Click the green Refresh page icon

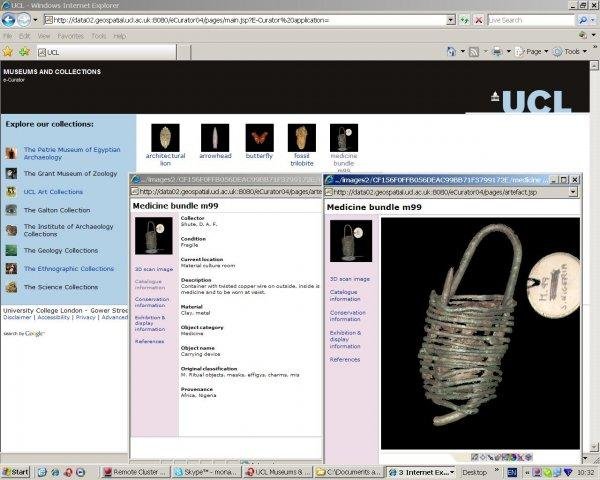(465, 20)
